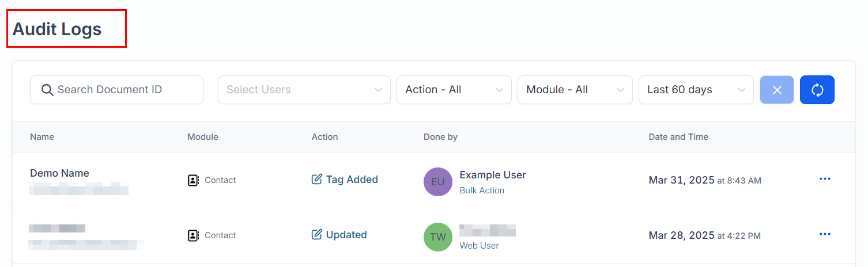Click the Mar 28, 2025 date
The height and width of the screenshot is (267, 868).
[682, 235]
